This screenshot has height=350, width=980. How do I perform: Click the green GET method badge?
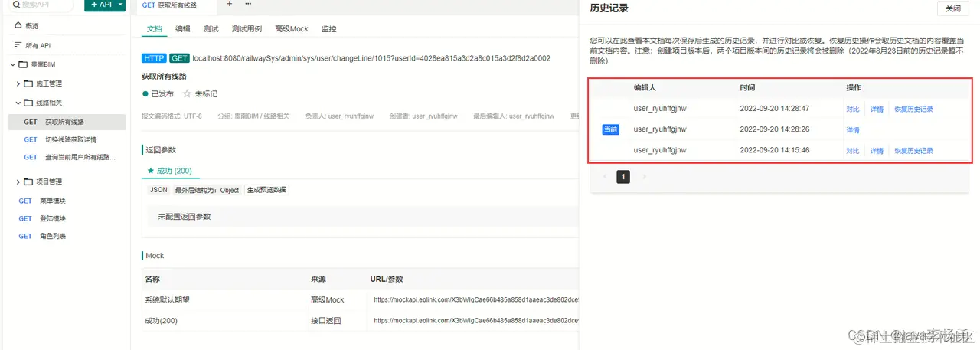coord(180,58)
